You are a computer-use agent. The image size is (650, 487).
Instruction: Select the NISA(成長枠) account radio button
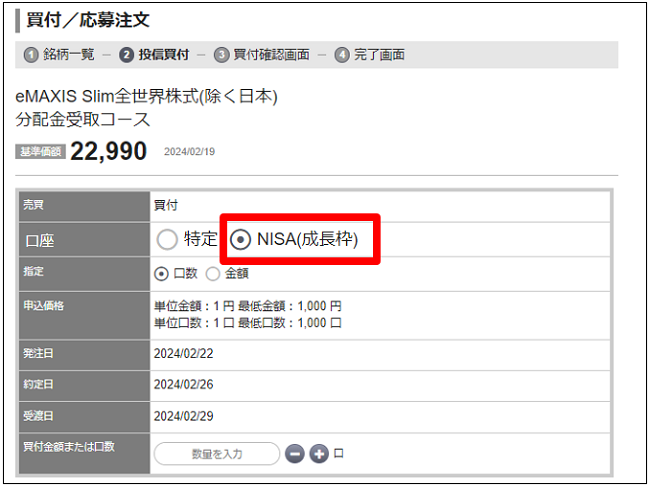[x=240, y=240]
